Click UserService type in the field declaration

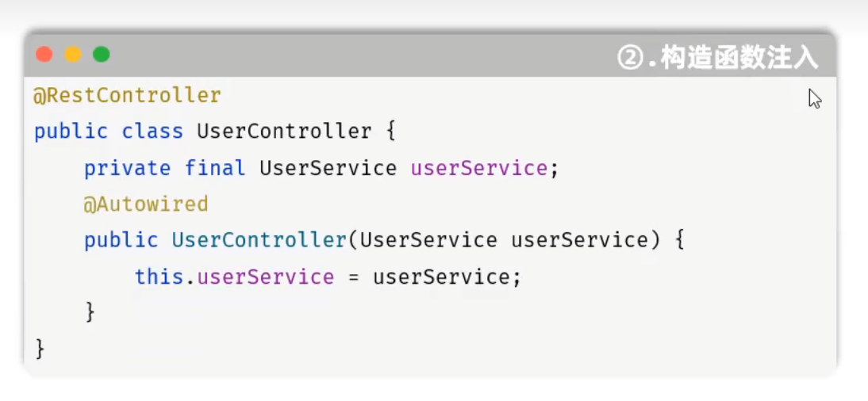tap(328, 168)
